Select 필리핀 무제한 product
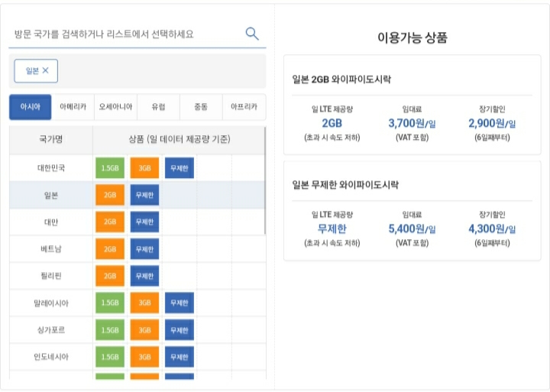 (144, 276)
